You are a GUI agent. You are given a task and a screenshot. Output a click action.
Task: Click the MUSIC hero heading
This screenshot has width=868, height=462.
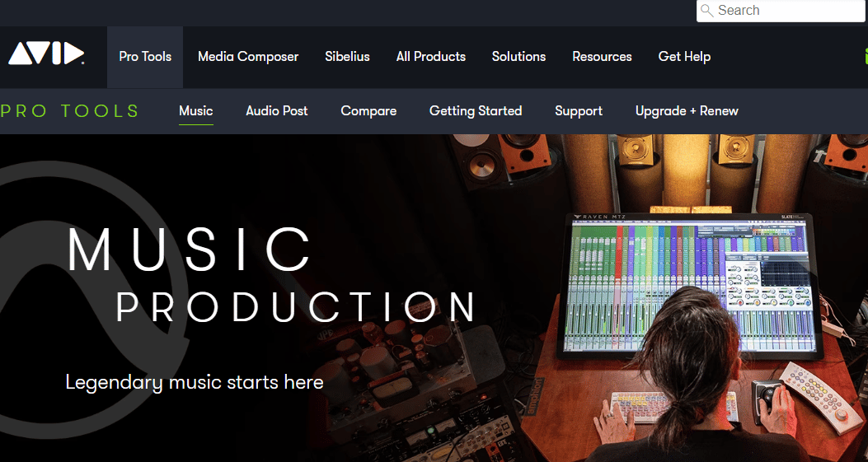pyautogui.click(x=190, y=249)
